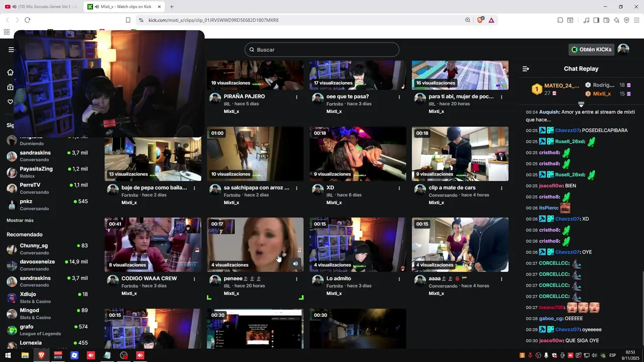Click Mixti_x name under PIRAÑA PAJERO clip
The width and height of the screenshot is (644, 362).
pos(231,111)
